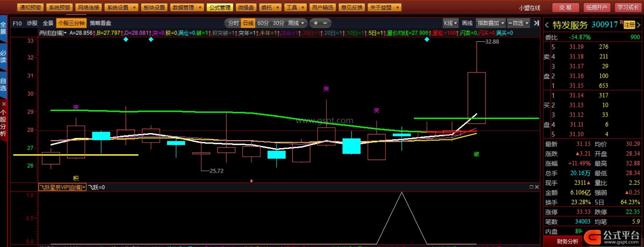Click the 通知预警 button

pyautogui.click(x=30, y=8)
